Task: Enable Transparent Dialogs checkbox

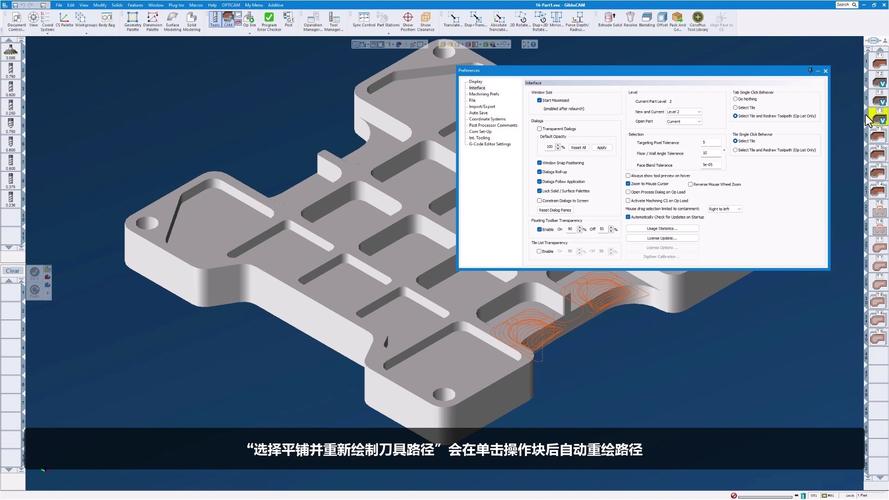Action: coord(539,129)
